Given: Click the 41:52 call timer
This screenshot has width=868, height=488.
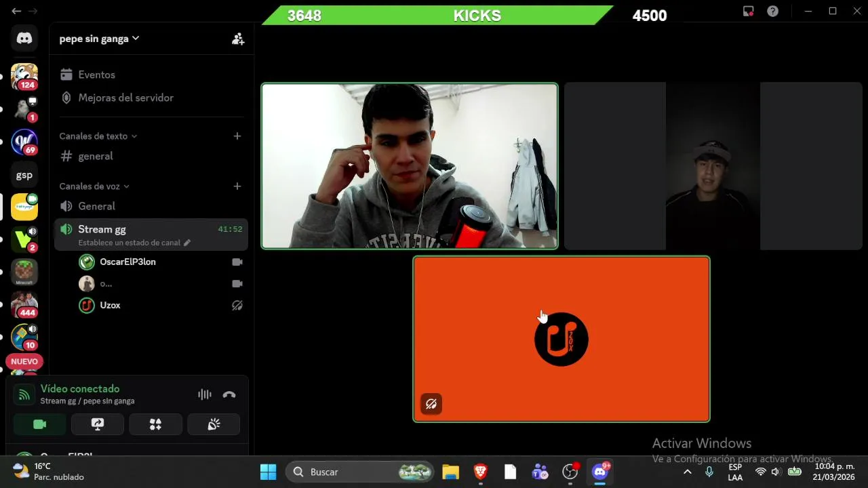Looking at the screenshot, I should [230, 229].
